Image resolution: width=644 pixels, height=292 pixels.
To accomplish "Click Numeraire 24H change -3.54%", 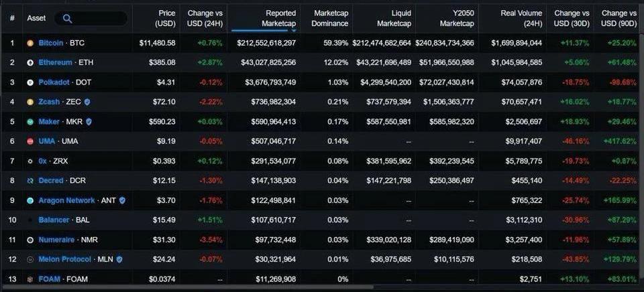I will (x=211, y=240).
